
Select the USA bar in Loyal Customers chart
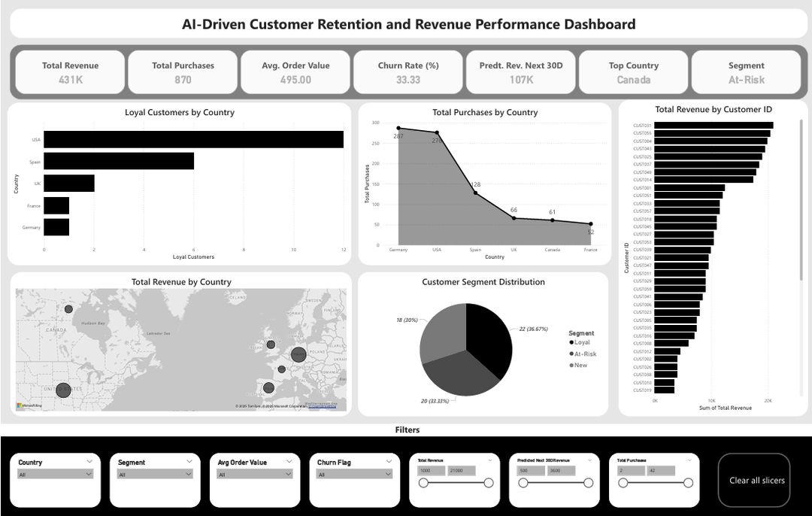[x=194, y=139]
